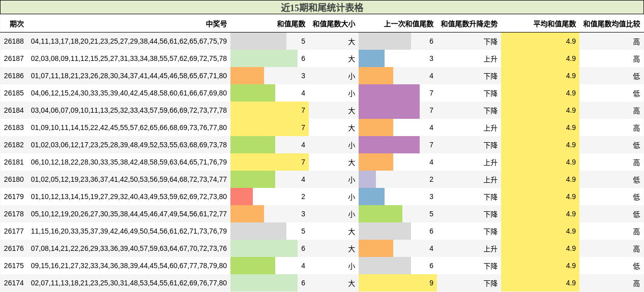The image size is (644, 292).
Task: Click period number 26181
Action: point(14,162)
